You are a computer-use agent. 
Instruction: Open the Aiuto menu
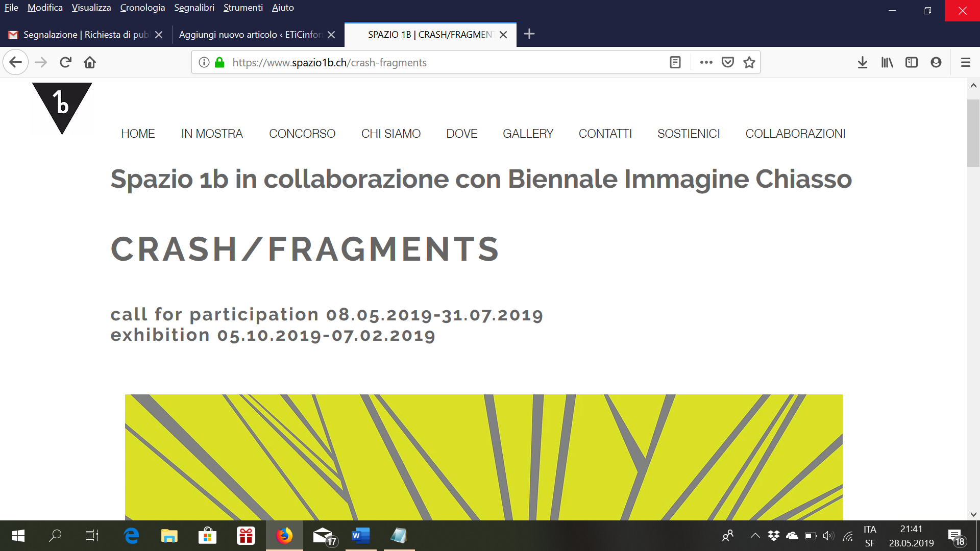coord(283,8)
